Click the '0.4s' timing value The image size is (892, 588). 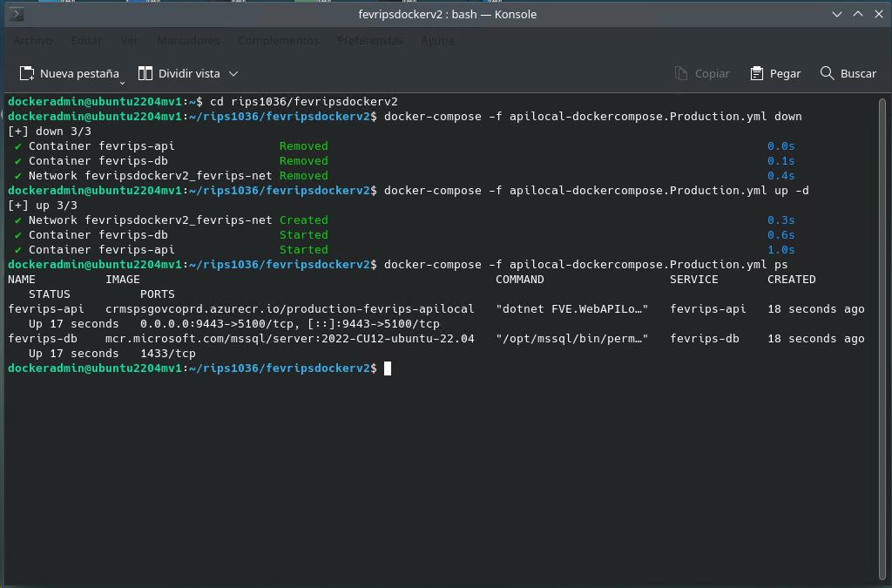click(x=780, y=175)
